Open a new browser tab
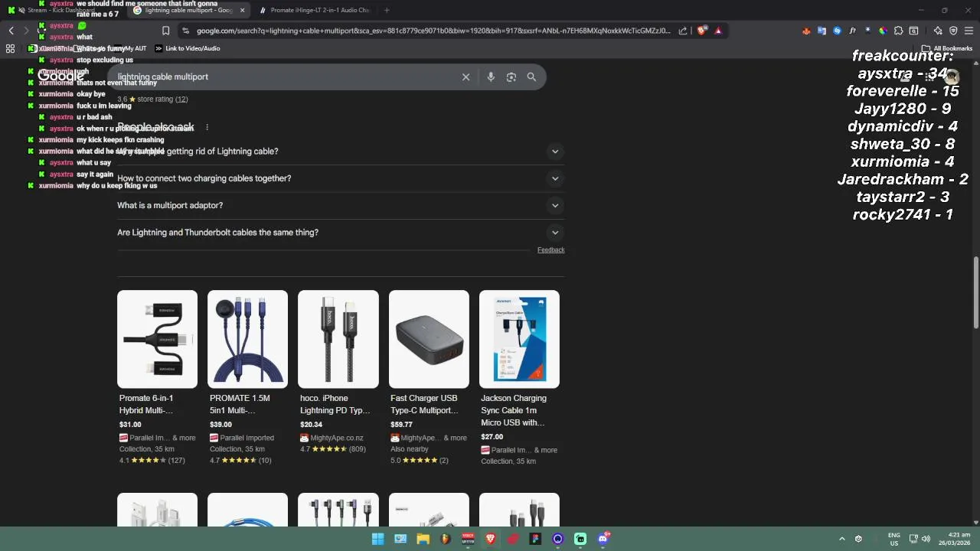 (x=387, y=10)
